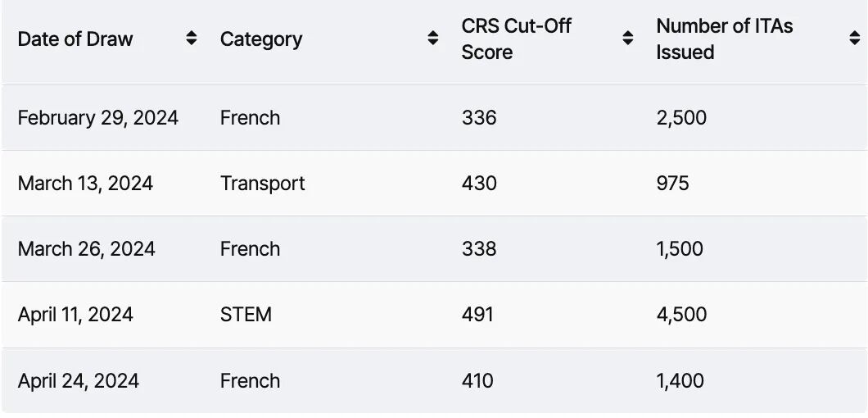Select the March 13, 2024 date cell
868x418 pixels.
pos(85,183)
